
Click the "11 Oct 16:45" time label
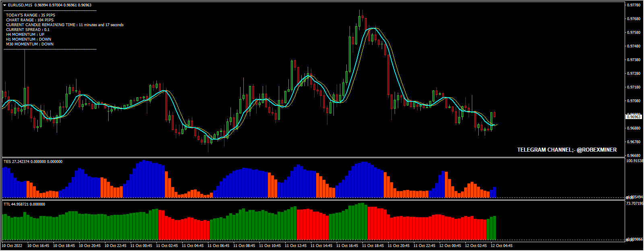347,246
